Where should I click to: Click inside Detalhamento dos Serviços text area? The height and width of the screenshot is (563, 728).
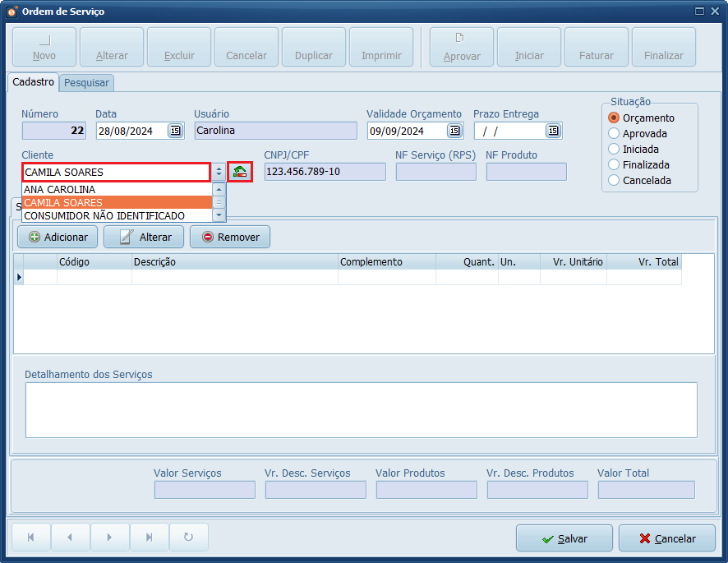pos(361,409)
